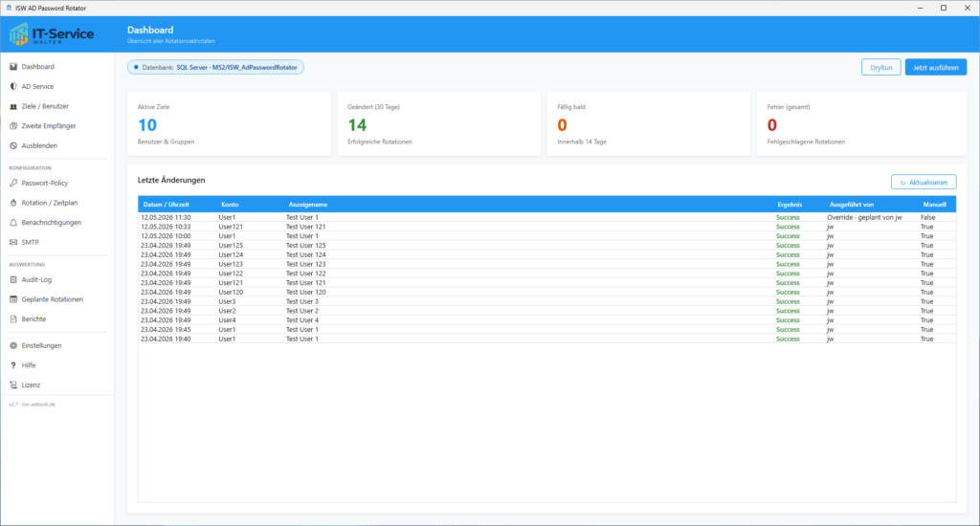
Task: Click the Hilfe question mark icon
Action: pyautogui.click(x=13, y=365)
